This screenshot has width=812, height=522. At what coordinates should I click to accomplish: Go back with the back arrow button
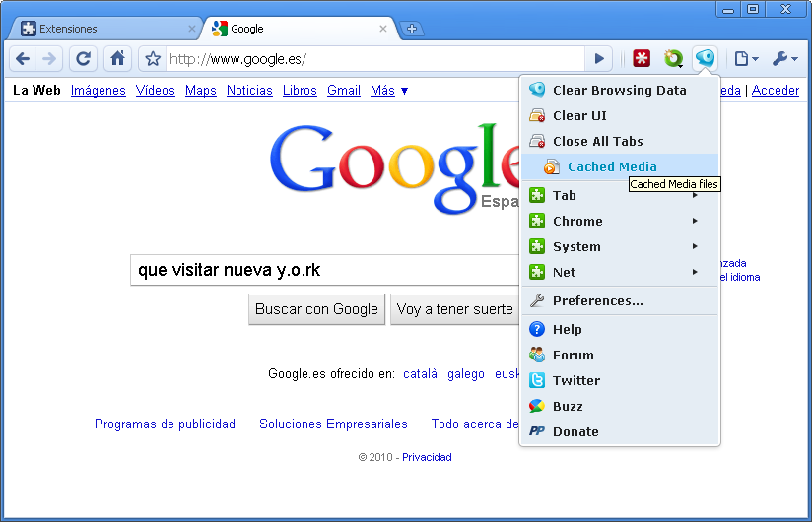tap(23, 59)
